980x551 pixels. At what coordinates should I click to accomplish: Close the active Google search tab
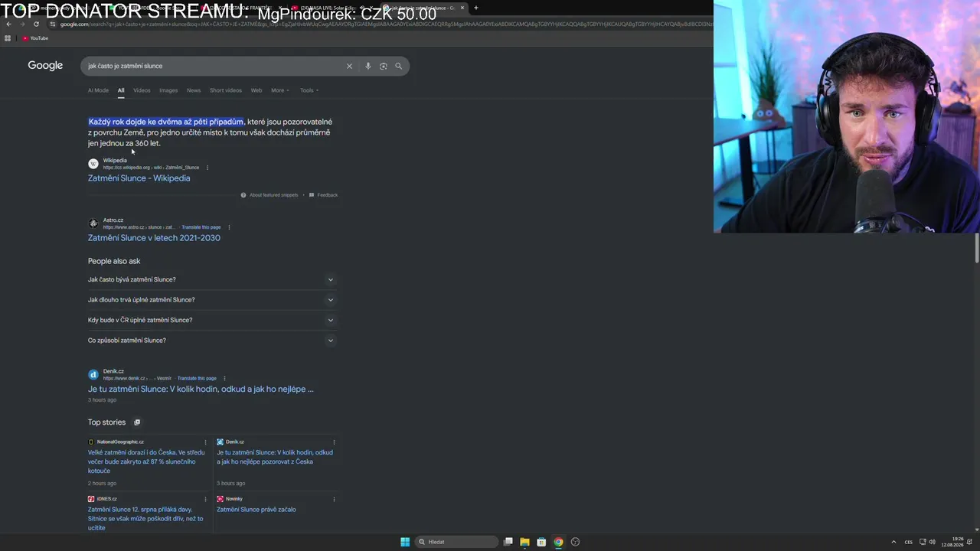[x=462, y=8]
